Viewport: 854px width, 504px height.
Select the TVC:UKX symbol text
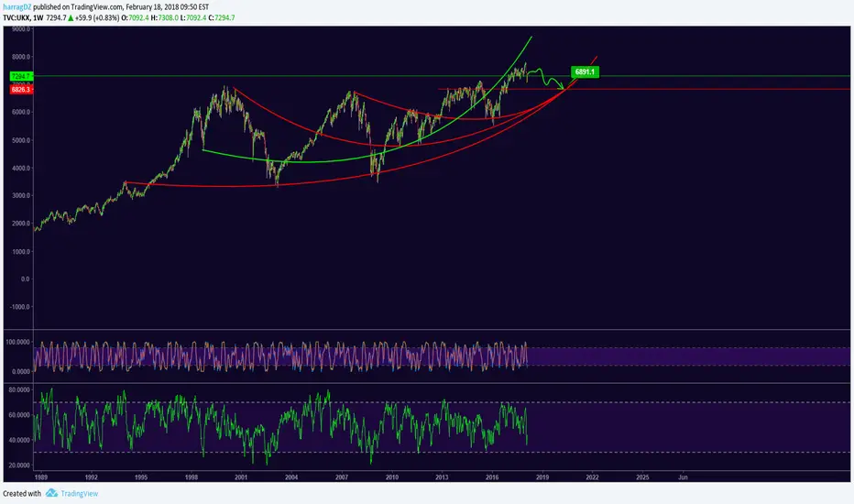pos(16,18)
